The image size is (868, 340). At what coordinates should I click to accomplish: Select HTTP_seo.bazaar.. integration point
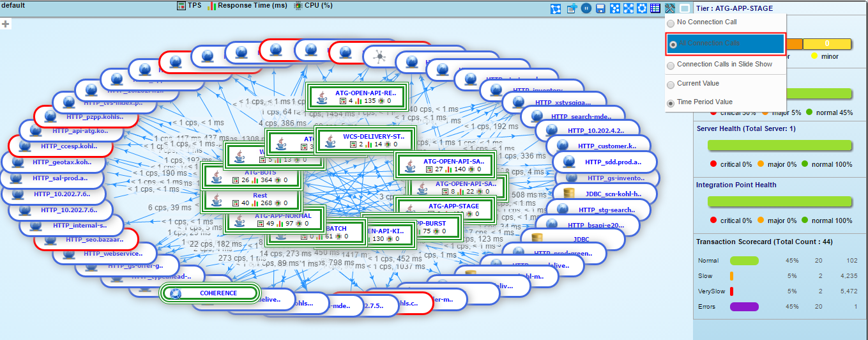93,240
